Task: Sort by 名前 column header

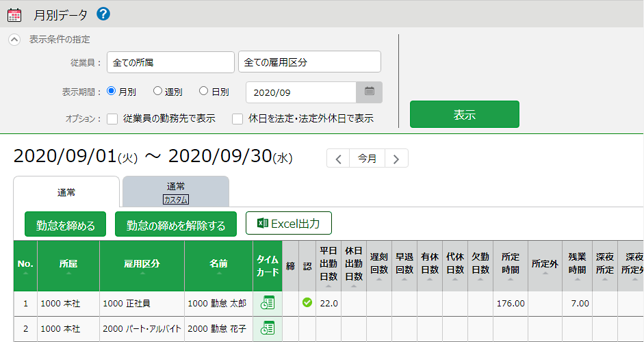Action: (219, 266)
